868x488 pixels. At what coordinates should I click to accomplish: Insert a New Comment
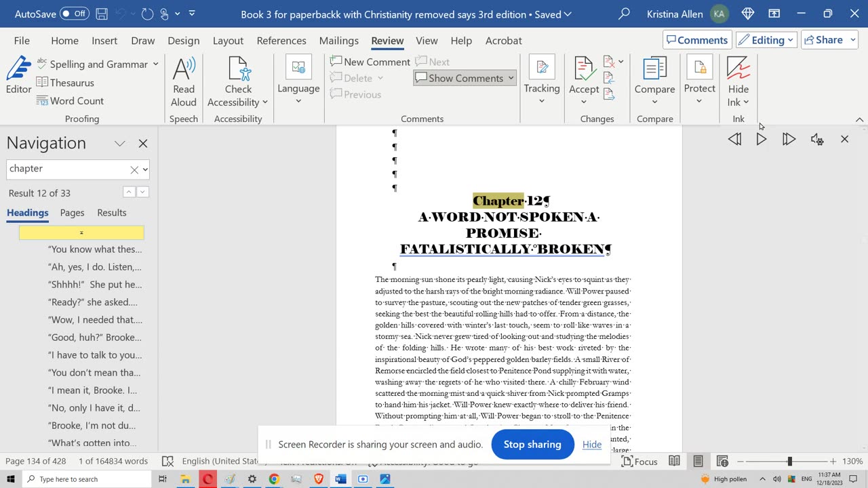coord(370,62)
